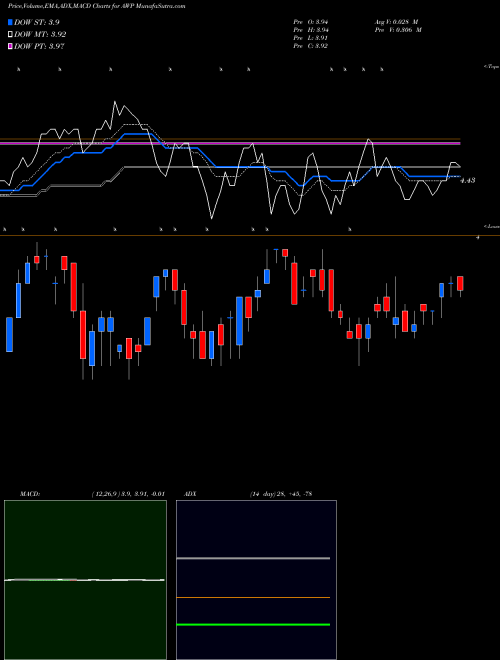The height and width of the screenshot is (660, 500).
Task: Select the chart title mentioning MunafaSutra.com
Action: click(96, 7)
